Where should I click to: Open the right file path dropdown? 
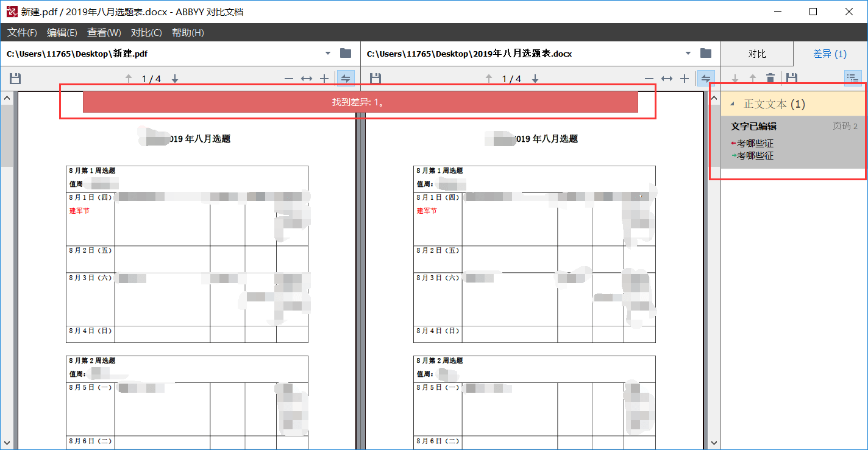click(689, 54)
